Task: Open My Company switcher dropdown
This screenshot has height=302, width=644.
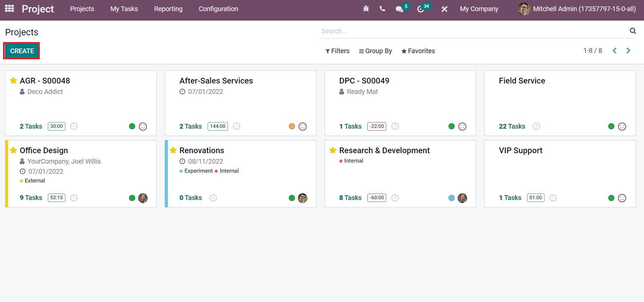Action: (x=479, y=9)
